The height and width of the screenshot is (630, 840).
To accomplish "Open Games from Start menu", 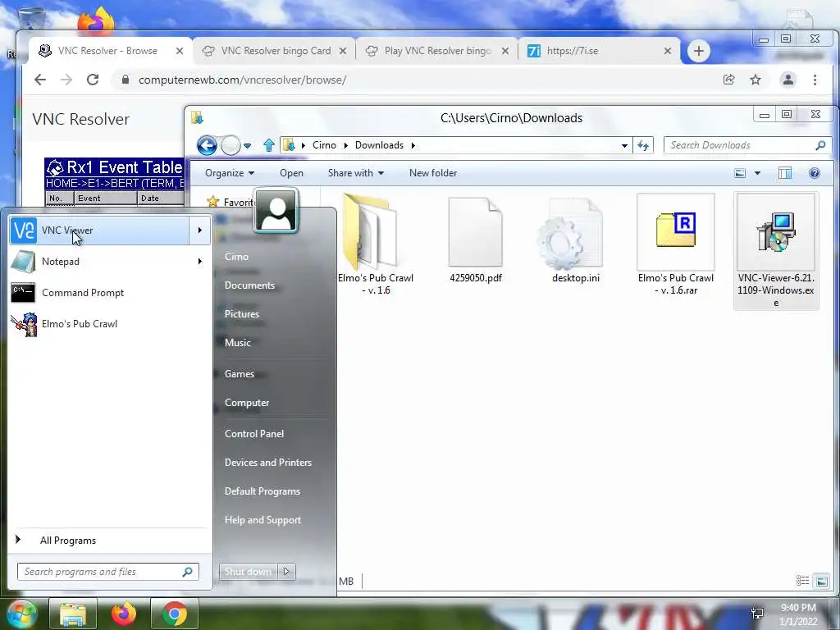I will pyautogui.click(x=239, y=374).
